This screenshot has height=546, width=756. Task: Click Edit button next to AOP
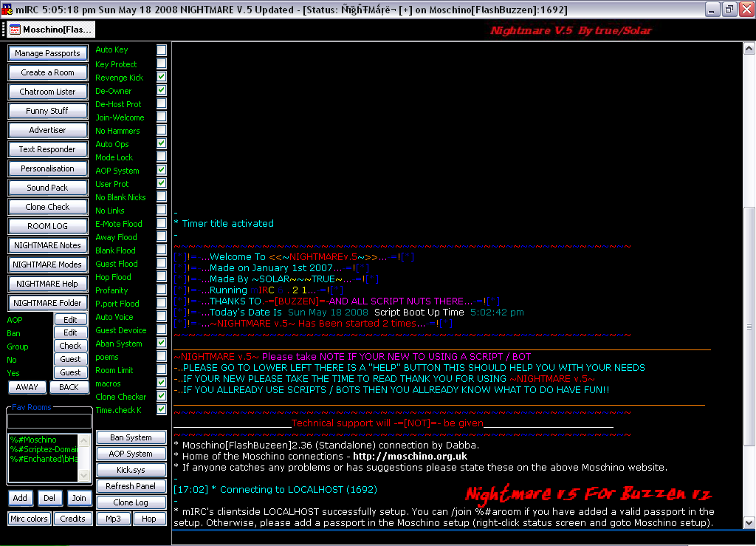[x=70, y=320]
